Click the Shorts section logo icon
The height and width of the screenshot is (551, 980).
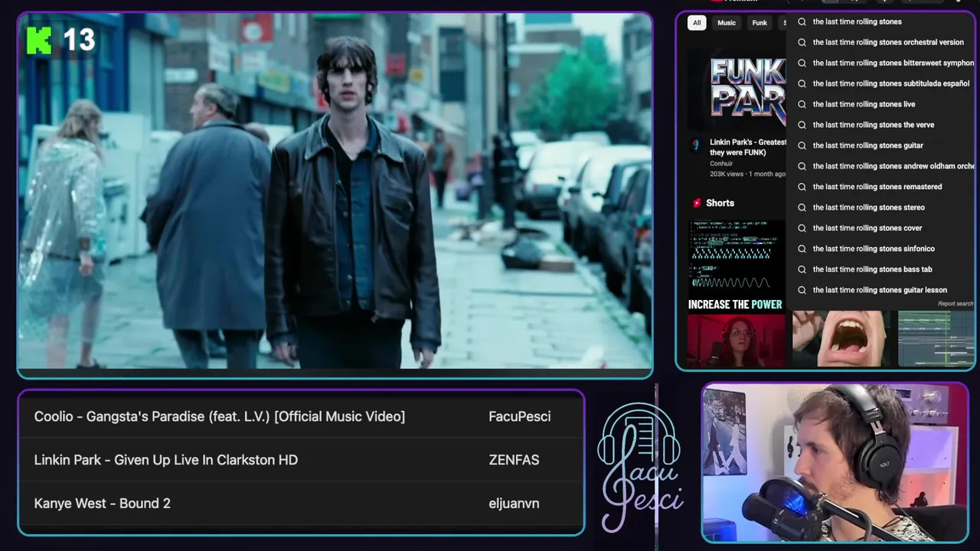coord(697,203)
